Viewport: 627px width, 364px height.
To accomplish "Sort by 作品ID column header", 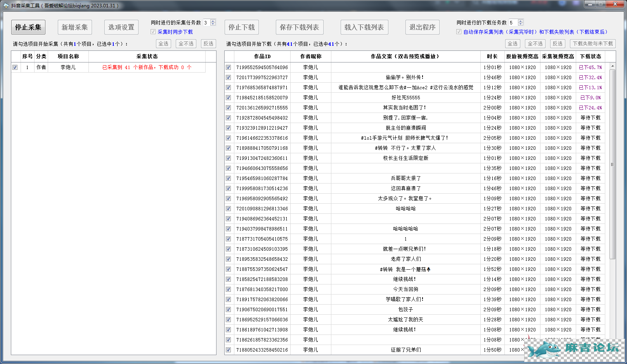I will point(262,56).
